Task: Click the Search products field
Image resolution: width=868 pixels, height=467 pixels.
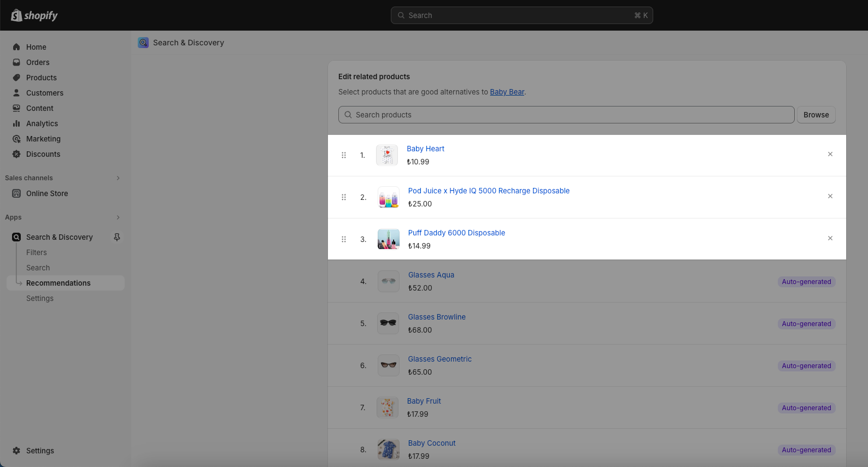Action: [566, 115]
